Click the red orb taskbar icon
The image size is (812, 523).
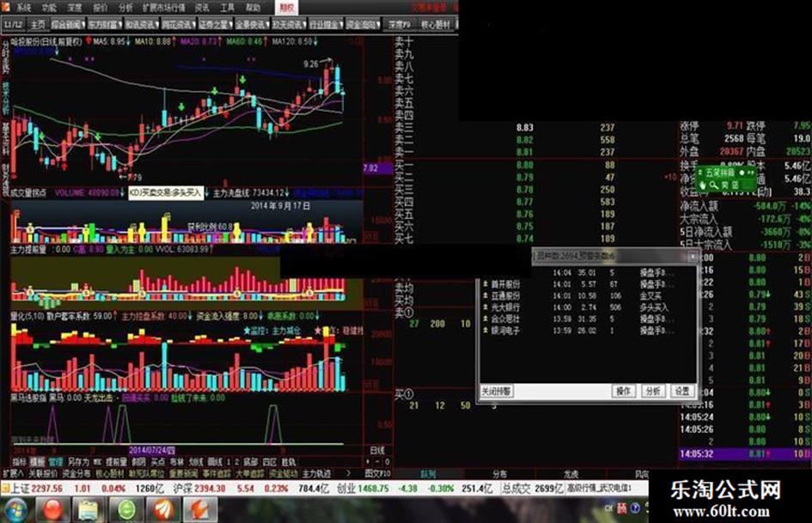click(x=52, y=511)
